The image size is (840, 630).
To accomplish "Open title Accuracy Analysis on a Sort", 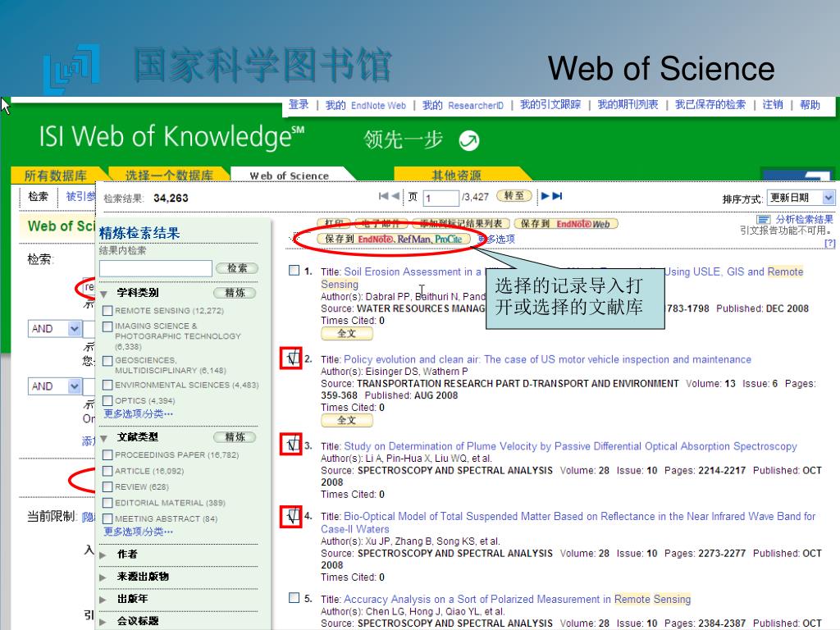I will [518, 599].
